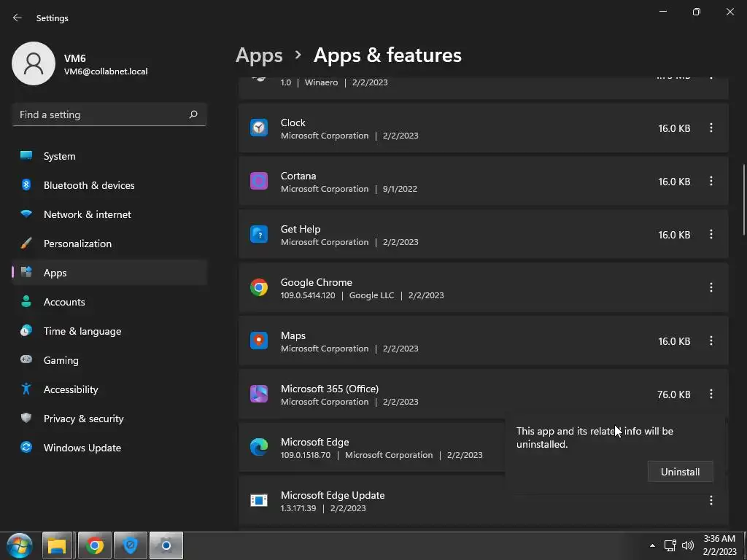
Task: Click the Google Chrome app icon in list
Action: point(259,287)
